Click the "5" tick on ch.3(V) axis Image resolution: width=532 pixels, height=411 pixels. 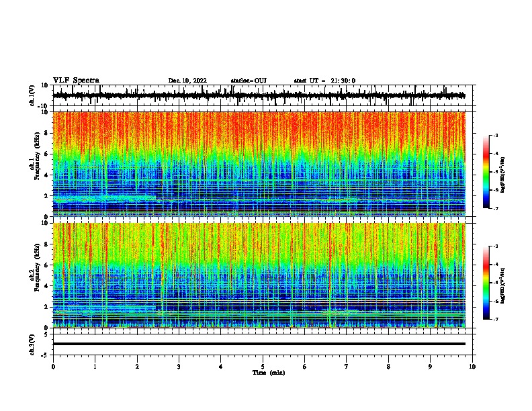(47, 334)
